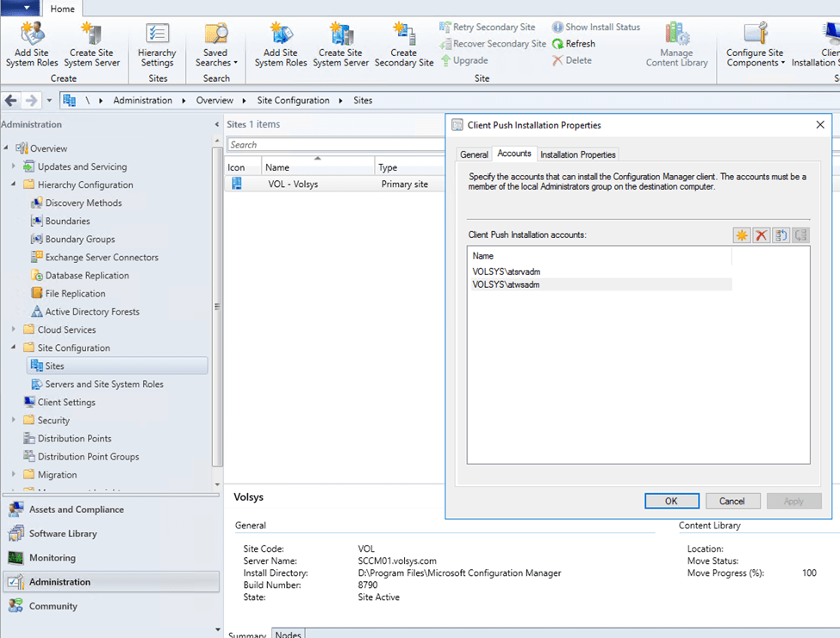Click the Cancel button in dialog

(732, 501)
